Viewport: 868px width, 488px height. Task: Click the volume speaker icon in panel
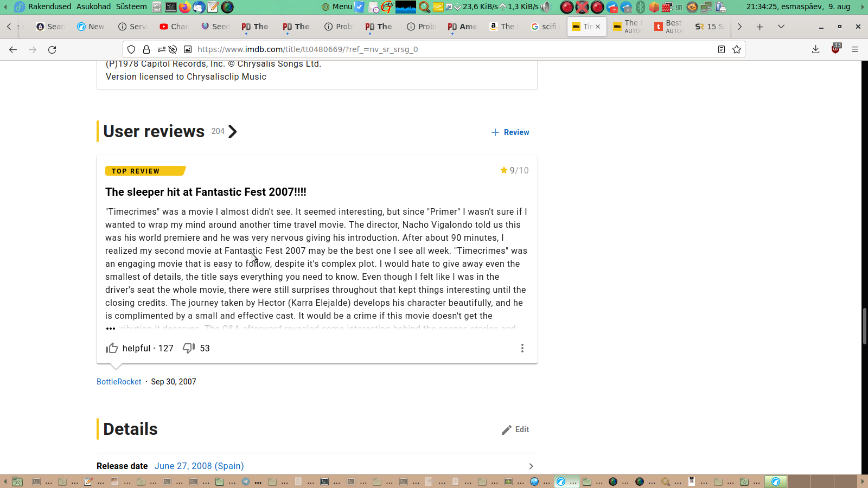tap(546, 7)
